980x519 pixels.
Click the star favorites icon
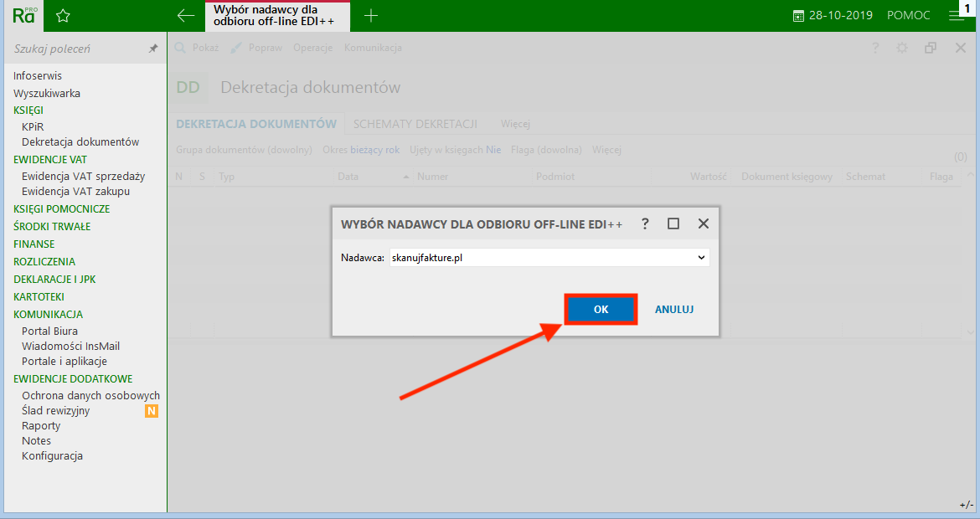[62, 14]
